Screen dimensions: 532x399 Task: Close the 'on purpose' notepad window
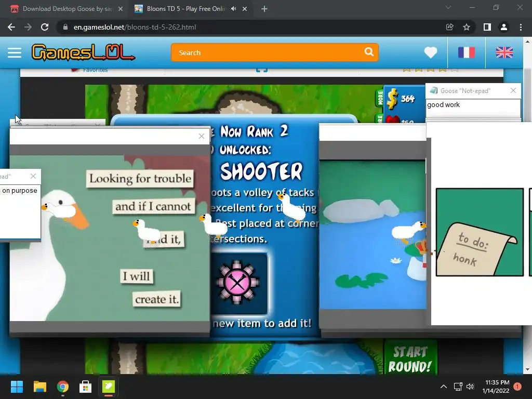(x=33, y=176)
